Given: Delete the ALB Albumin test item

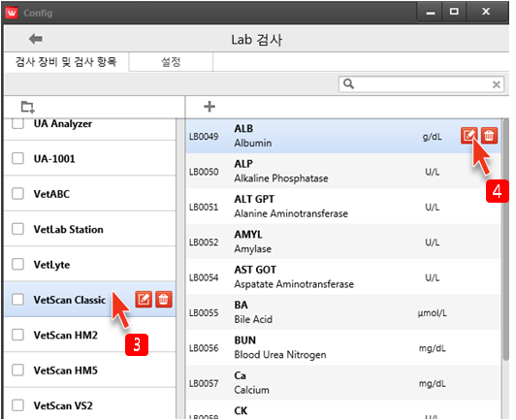Looking at the screenshot, I should [489, 135].
